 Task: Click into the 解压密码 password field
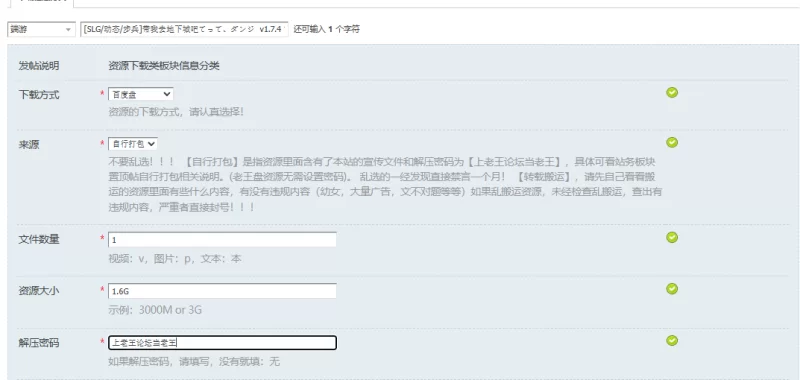click(x=222, y=343)
